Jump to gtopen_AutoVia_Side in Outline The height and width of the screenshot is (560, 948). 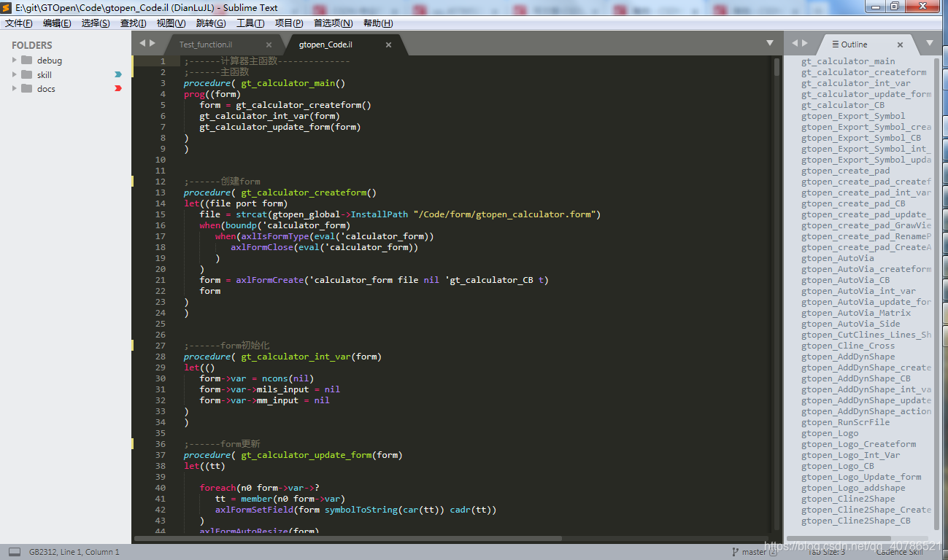point(851,324)
